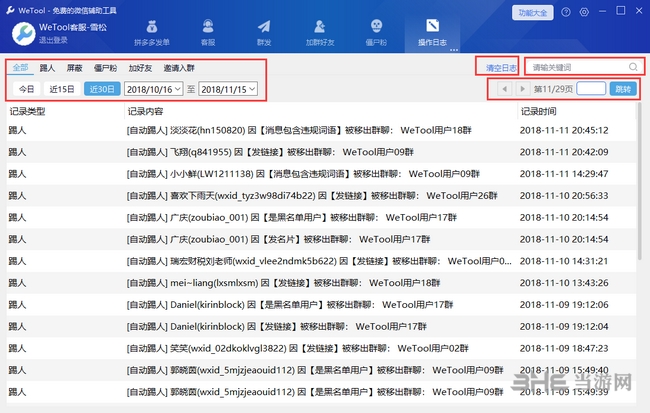650x413 pixels.
Task: Select log row for 喜欢下雨天 user
Action: pos(321,196)
